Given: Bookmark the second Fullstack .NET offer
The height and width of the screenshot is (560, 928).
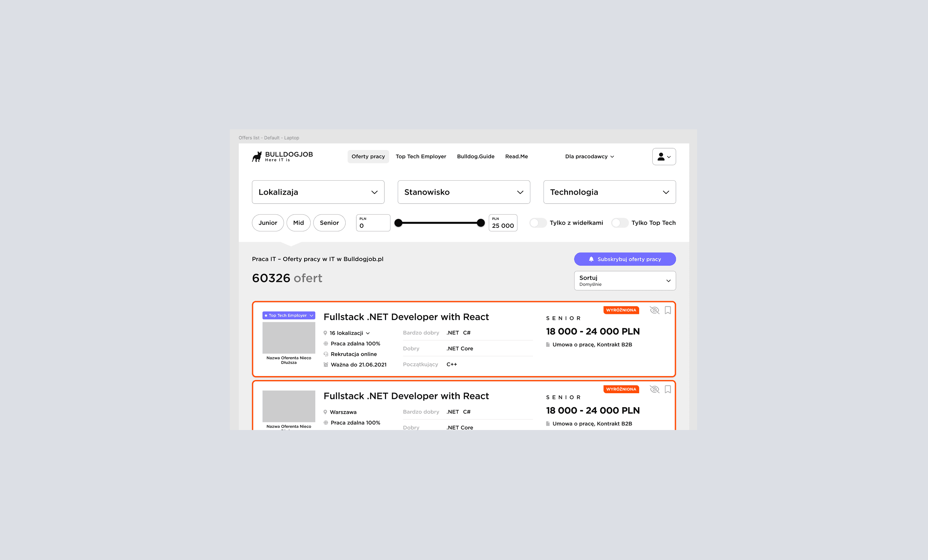Looking at the screenshot, I should click(667, 389).
